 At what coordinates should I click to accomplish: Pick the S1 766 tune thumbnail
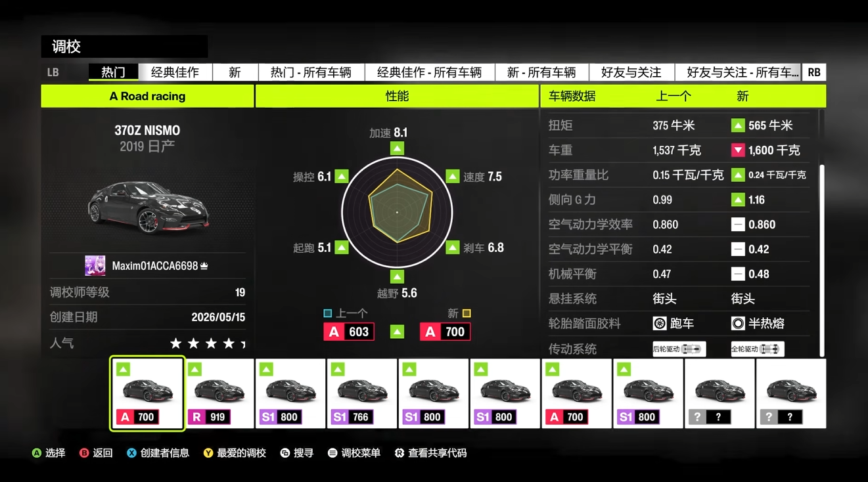362,393
